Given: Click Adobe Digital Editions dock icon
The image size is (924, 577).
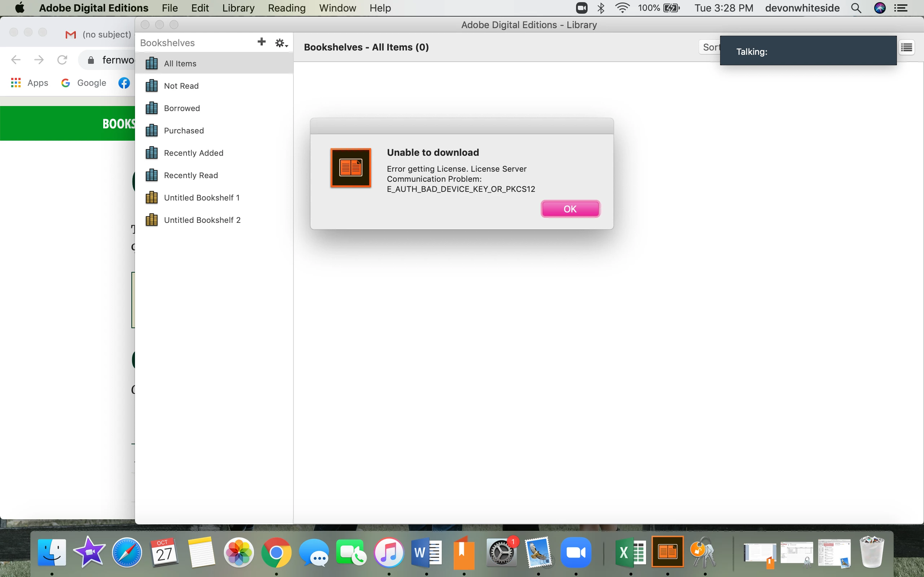Looking at the screenshot, I should point(667,552).
